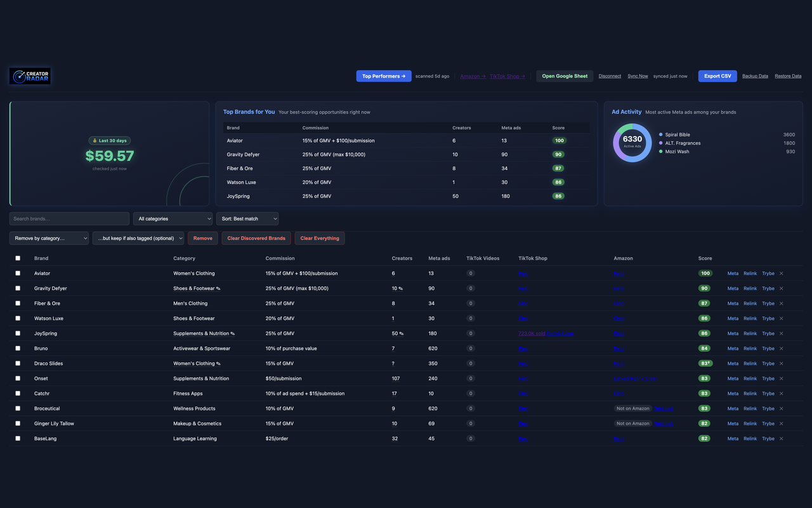The height and width of the screenshot is (508, 812).
Task: Click the Meta ads table column header
Action: (x=439, y=258)
